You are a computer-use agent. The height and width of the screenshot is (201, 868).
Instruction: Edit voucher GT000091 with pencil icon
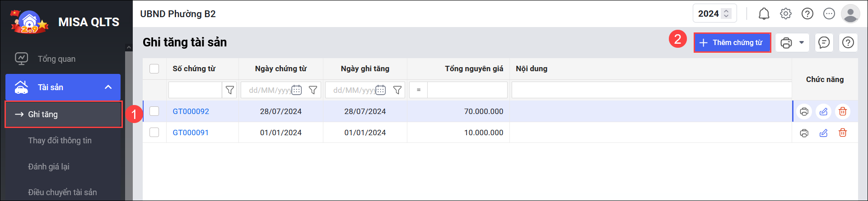click(823, 133)
